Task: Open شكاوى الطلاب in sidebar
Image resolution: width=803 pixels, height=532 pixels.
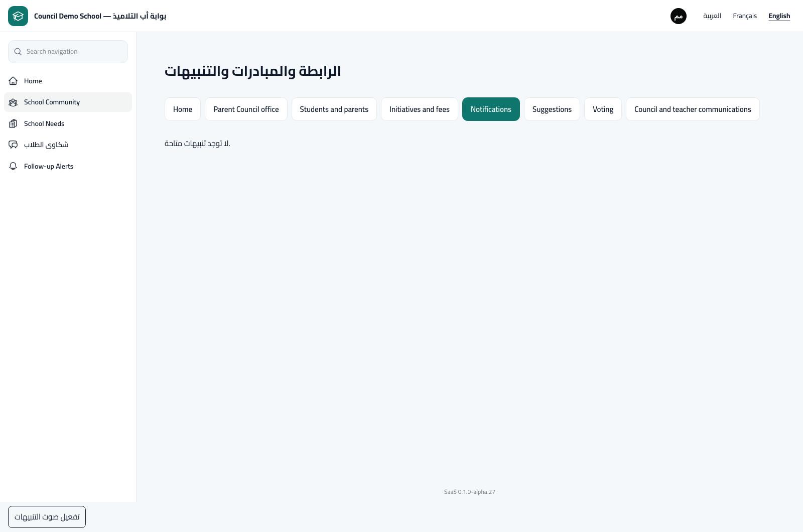Action: pos(68,145)
